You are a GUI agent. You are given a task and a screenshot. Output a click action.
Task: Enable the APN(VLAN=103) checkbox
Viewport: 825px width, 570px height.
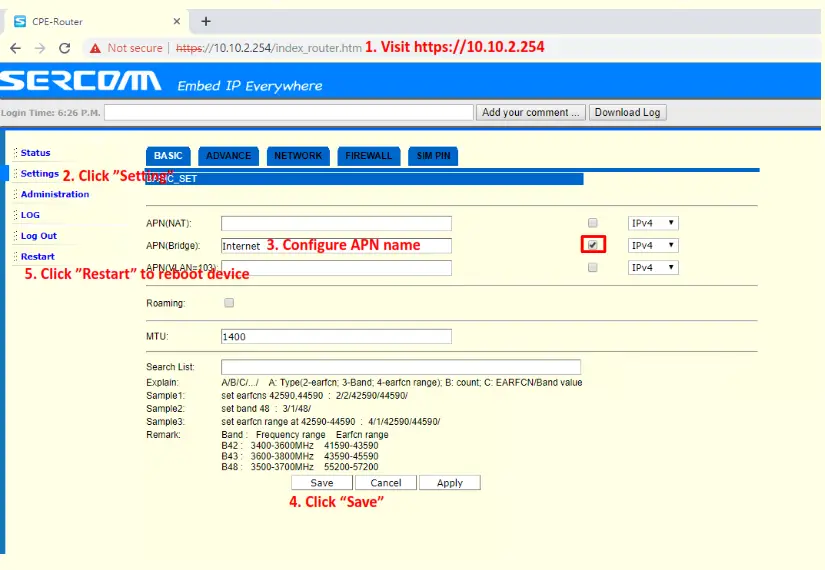pyautogui.click(x=592, y=267)
